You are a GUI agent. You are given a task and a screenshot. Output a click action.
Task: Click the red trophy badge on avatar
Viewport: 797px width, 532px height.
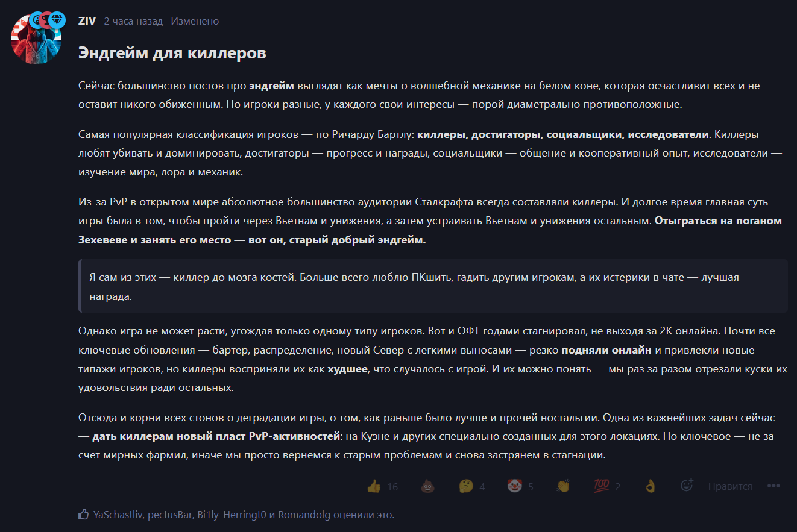(47, 20)
